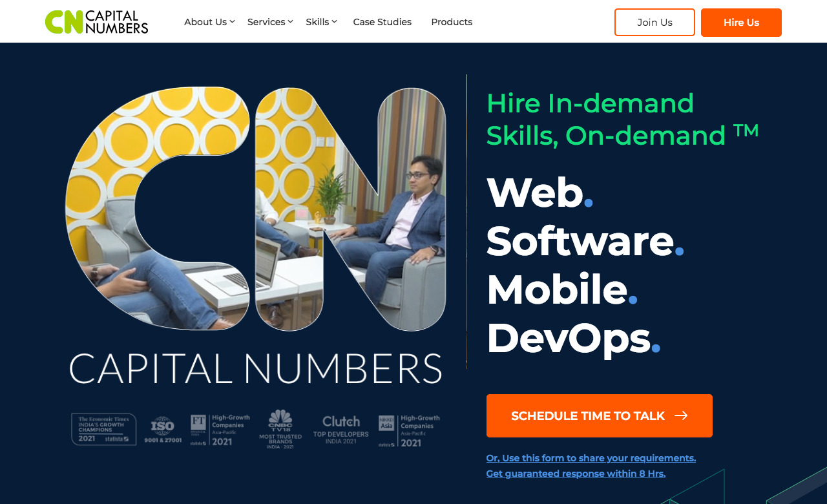Click the Nikkei Asia High-Growth Companies badge
This screenshot has width=827, height=504.
point(410,431)
